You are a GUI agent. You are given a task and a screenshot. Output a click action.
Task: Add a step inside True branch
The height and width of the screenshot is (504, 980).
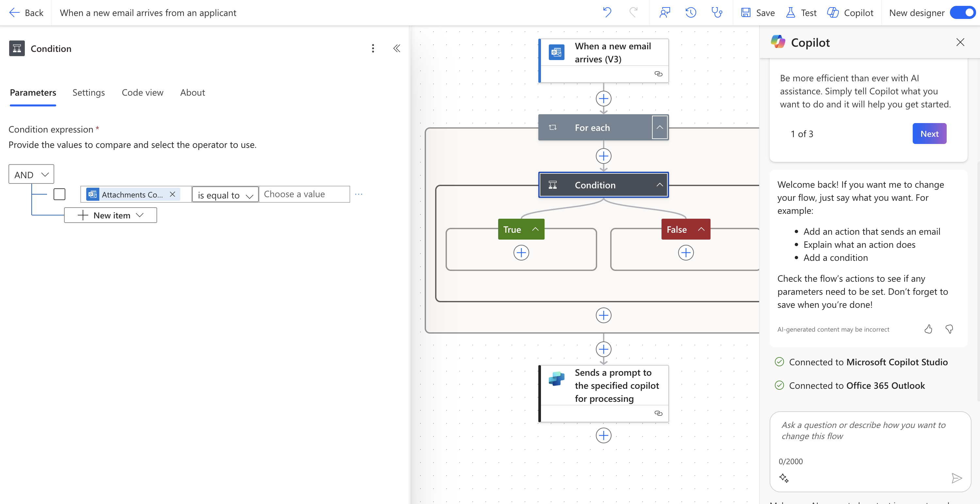(x=521, y=253)
